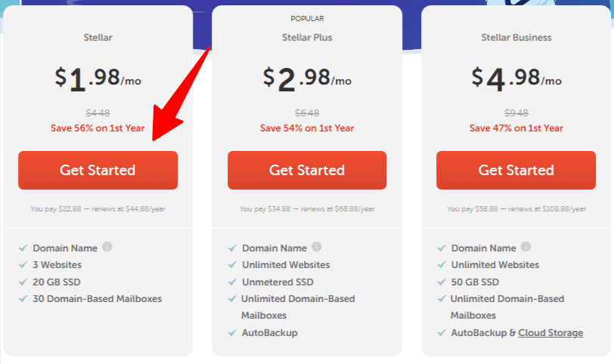Click Get Started for the Stellar plan
This screenshot has width=614, height=364.
pyautogui.click(x=98, y=170)
